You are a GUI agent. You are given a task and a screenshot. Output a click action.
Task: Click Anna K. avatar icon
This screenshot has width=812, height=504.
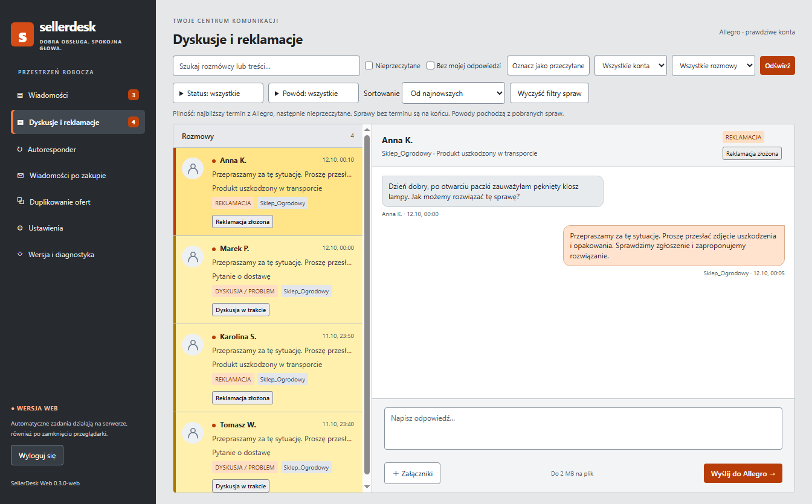click(193, 169)
